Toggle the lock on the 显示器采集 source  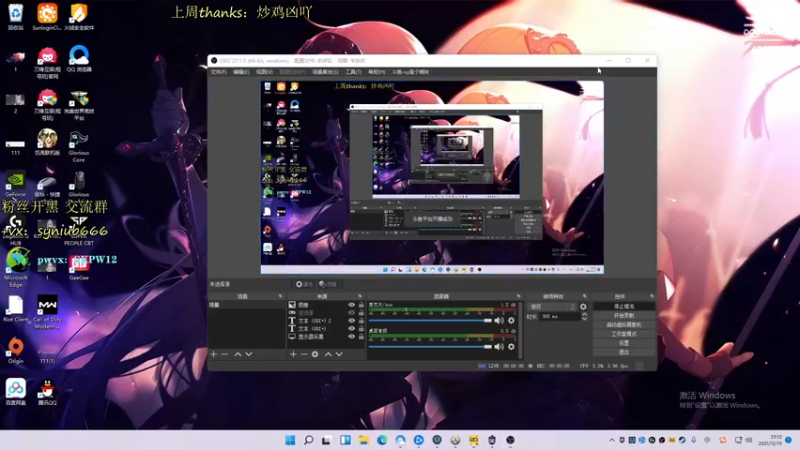(x=361, y=336)
